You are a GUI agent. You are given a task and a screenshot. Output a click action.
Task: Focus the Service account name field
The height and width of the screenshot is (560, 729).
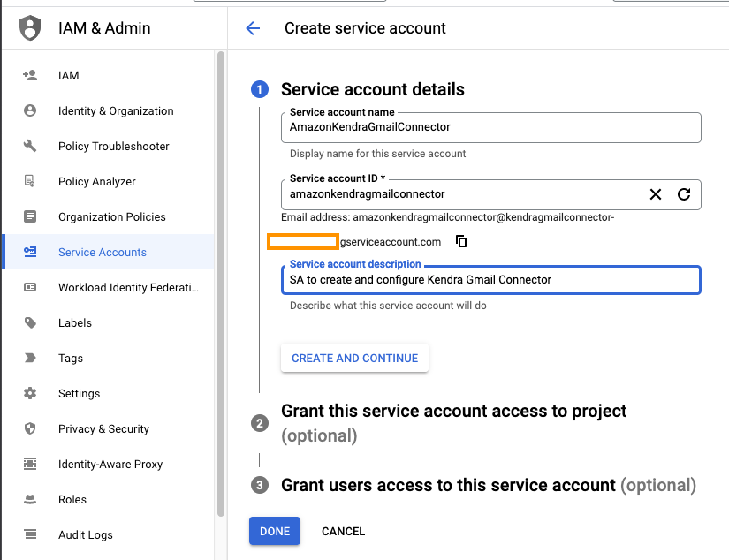pyautogui.click(x=491, y=127)
